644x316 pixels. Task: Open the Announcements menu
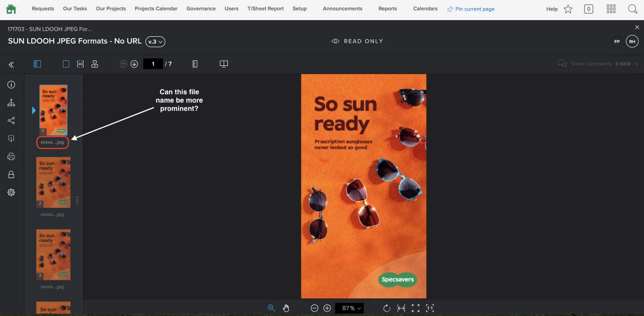(343, 9)
